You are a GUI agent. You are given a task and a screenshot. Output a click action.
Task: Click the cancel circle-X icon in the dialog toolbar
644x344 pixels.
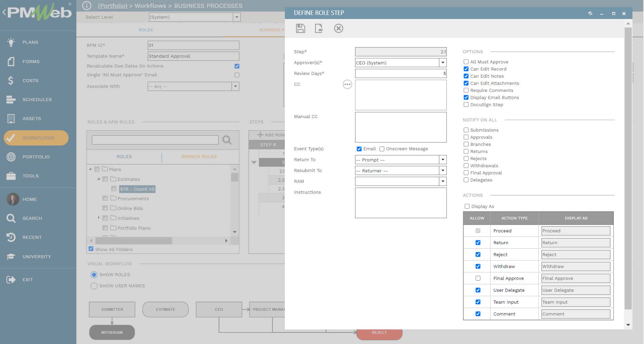338,28
